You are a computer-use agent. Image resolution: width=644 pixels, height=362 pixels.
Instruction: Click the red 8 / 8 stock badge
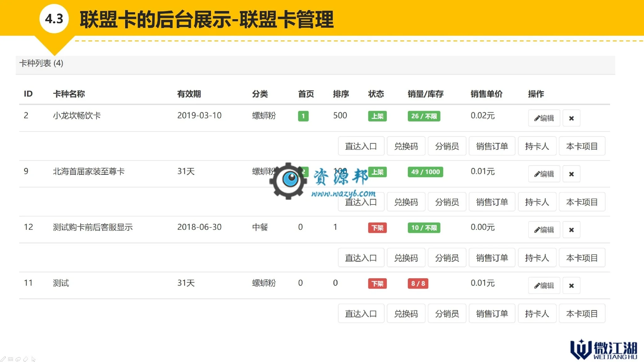[418, 284]
